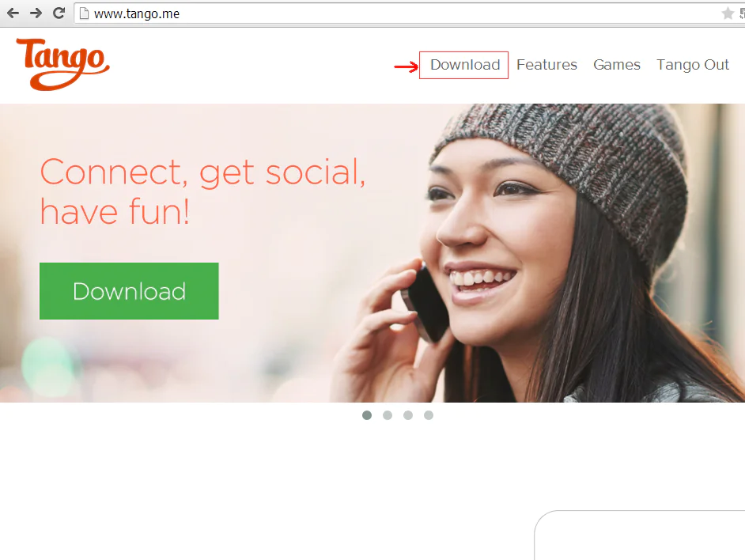Viewport: 745px width, 560px height.
Task: Open the Download menu item in navigation
Action: (x=465, y=65)
